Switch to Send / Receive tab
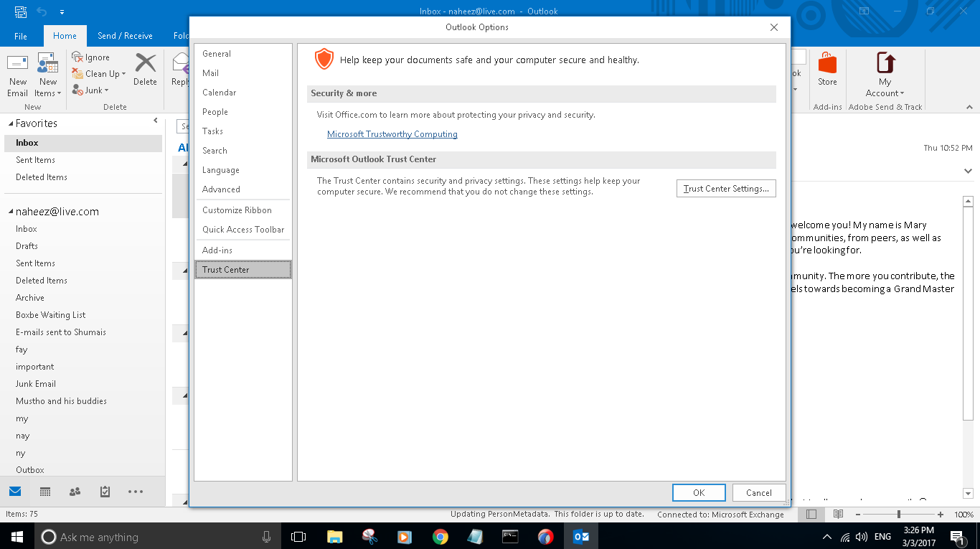The height and width of the screenshot is (549, 980). coord(125,36)
